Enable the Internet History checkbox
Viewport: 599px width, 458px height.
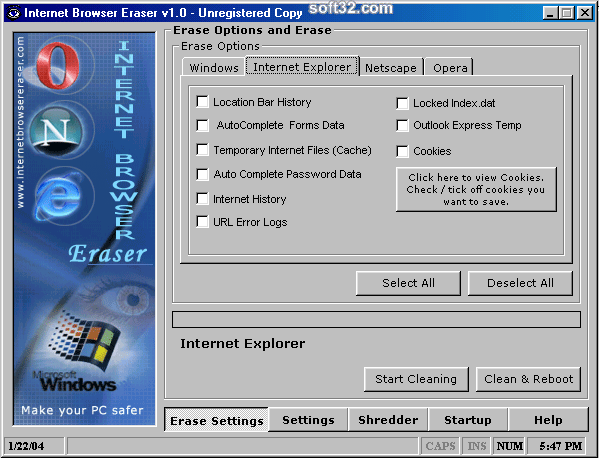coord(202,199)
